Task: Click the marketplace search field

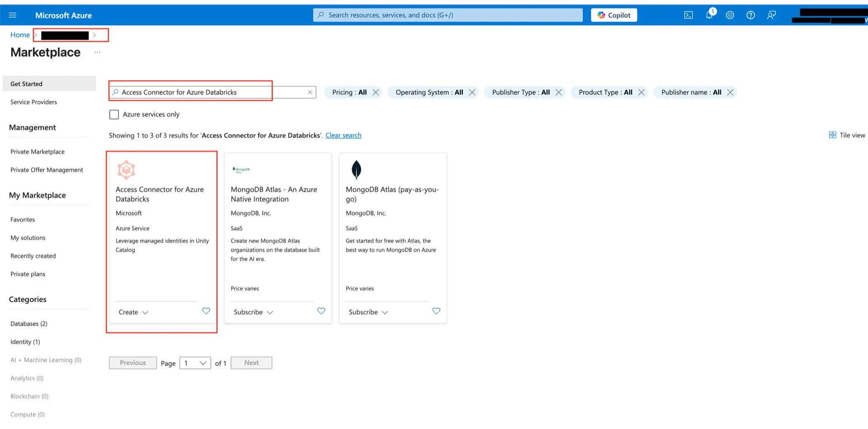Action: click(212, 92)
